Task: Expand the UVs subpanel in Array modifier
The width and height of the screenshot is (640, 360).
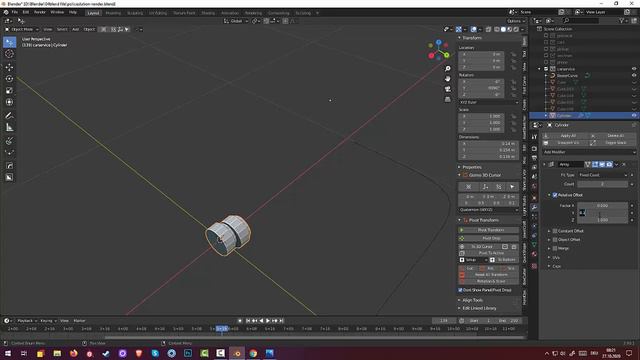Action: 549,258
